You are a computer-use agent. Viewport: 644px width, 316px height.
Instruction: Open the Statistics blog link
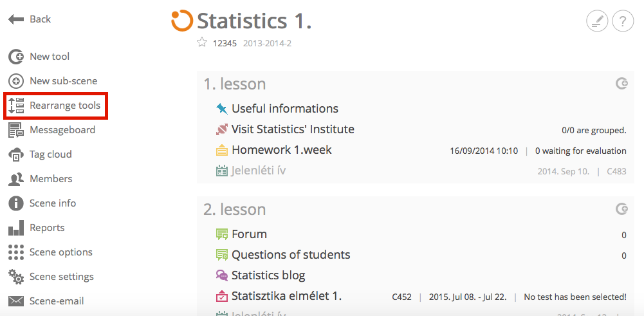tap(269, 275)
